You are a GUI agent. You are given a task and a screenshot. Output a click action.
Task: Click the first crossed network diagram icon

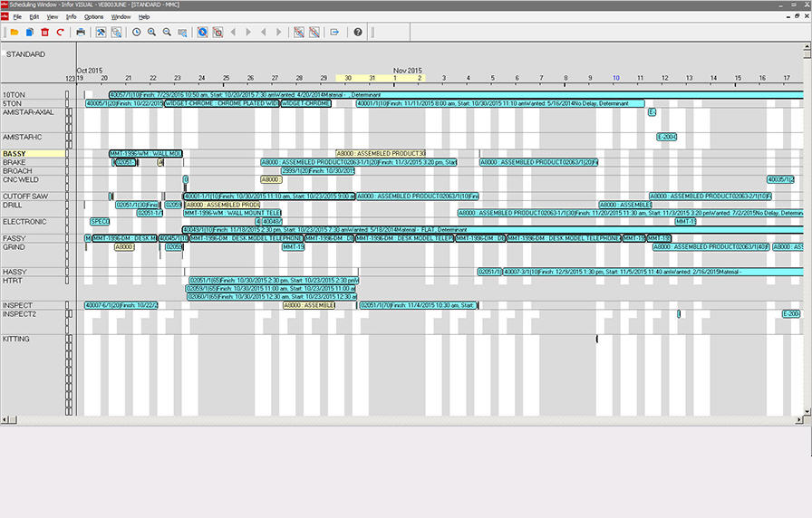click(299, 32)
